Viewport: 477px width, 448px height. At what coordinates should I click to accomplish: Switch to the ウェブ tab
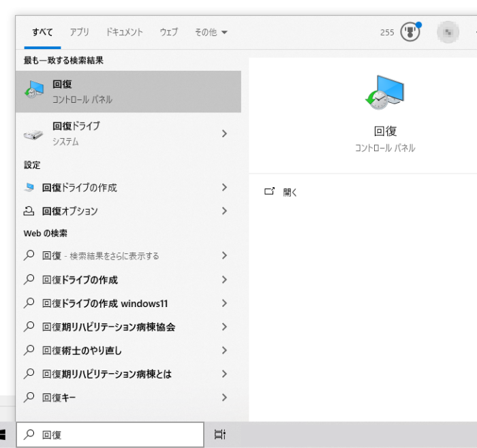[x=169, y=32]
